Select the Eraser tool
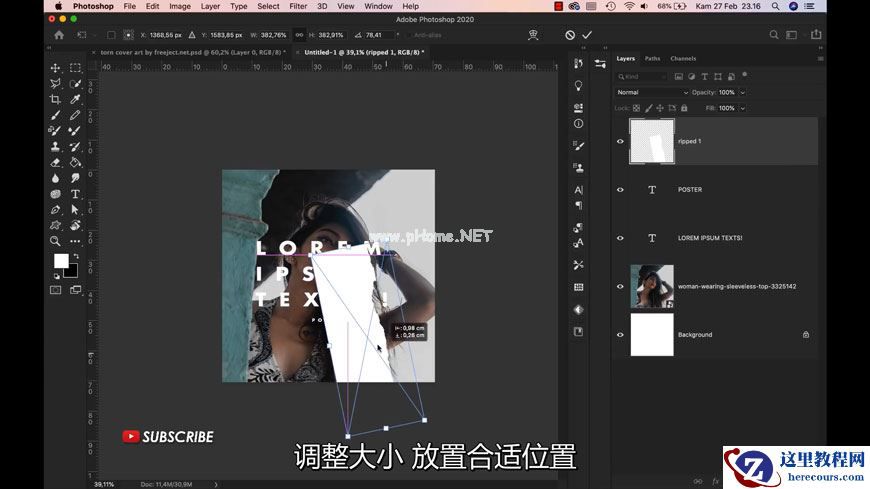The image size is (870, 489). pyautogui.click(x=55, y=163)
